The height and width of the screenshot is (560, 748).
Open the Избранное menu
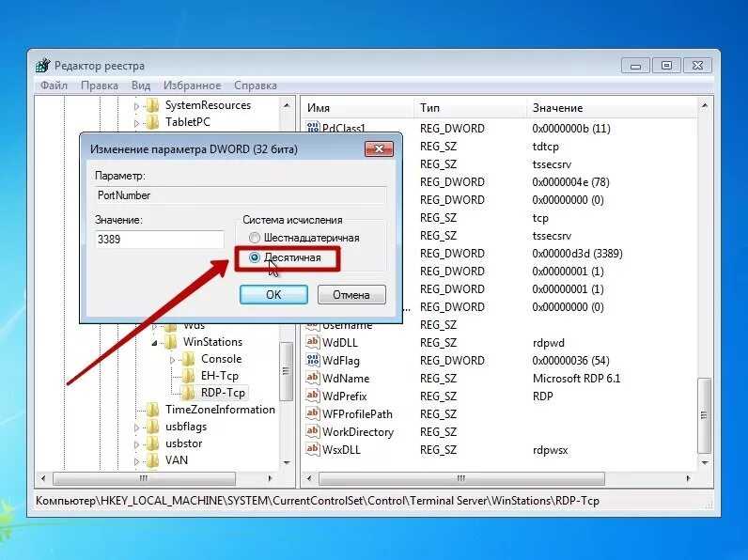192,86
